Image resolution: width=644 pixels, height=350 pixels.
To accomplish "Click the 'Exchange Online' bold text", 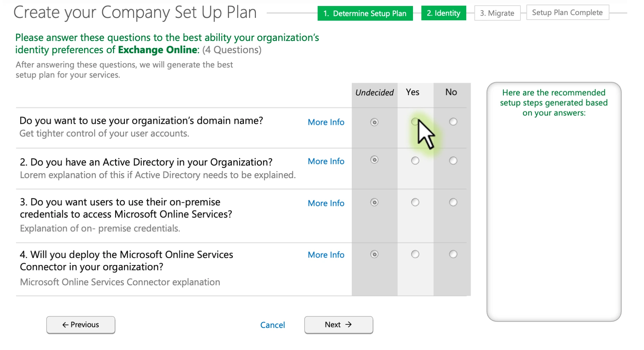I will [157, 50].
